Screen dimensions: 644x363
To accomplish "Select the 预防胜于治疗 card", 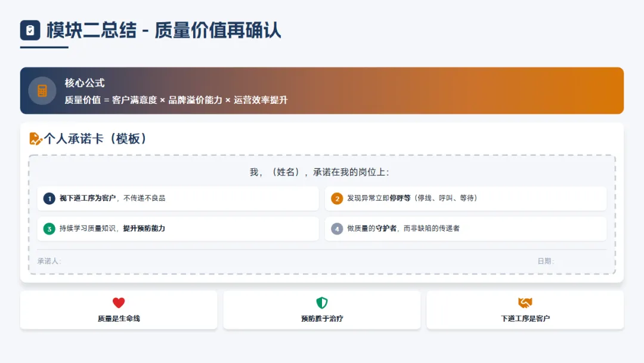I will [x=322, y=310].
